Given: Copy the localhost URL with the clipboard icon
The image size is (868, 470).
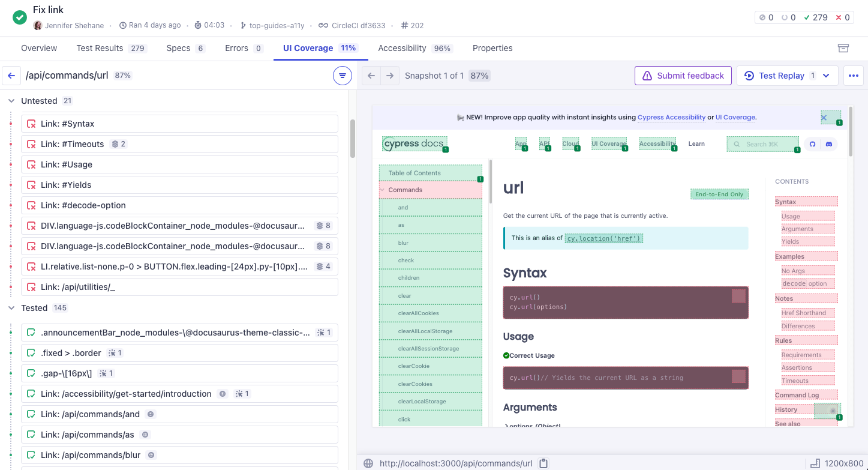Looking at the screenshot, I should [x=543, y=463].
